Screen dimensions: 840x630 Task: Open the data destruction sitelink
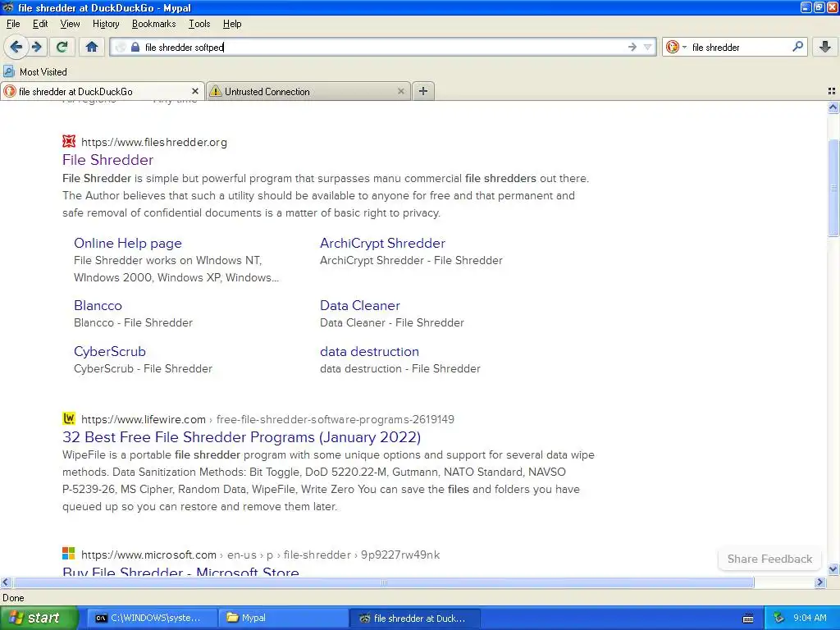[x=369, y=351]
